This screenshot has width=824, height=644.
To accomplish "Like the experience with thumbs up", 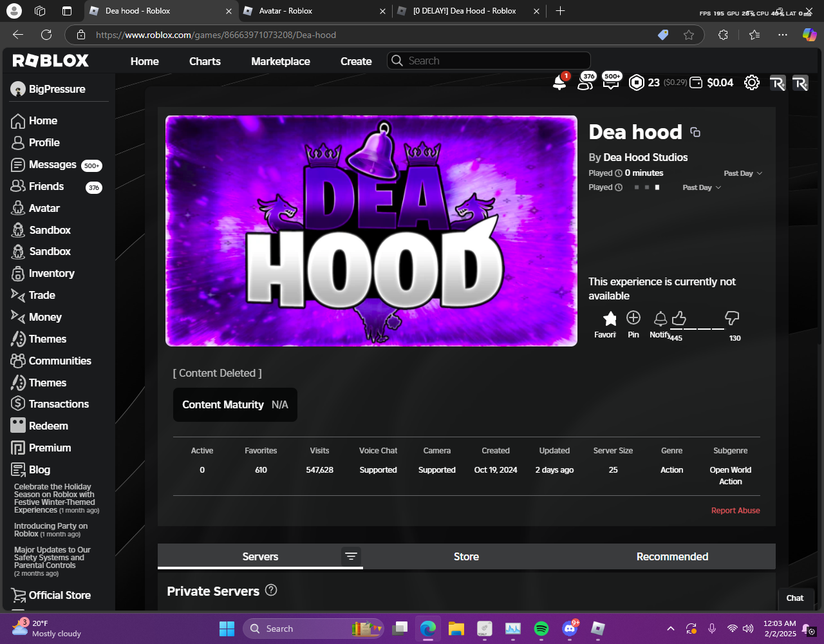I will click(x=679, y=317).
